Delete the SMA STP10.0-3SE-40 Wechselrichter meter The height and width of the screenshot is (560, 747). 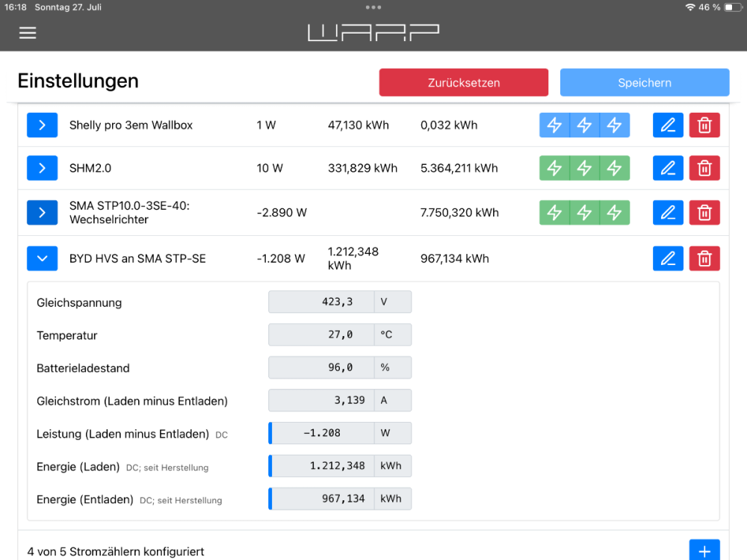coord(704,213)
